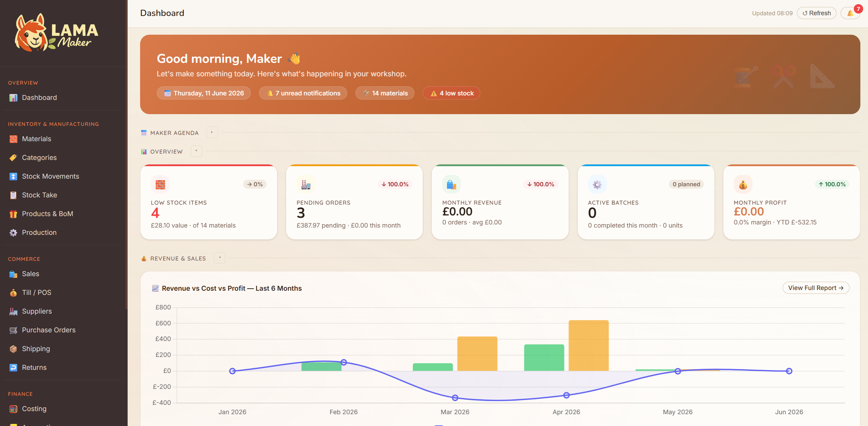Click the Production gear icon
868x426 pixels.
tap(13, 233)
